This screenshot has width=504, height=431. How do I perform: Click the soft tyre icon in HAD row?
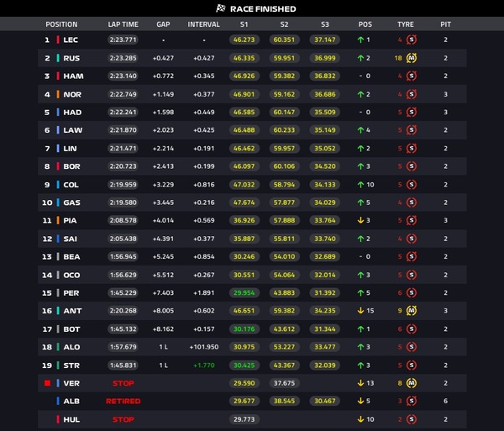(412, 113)
